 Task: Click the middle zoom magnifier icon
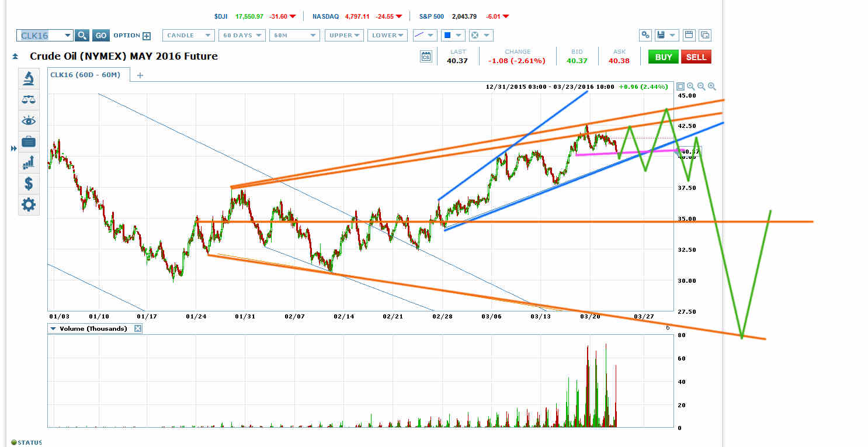[x=702, y=86]
